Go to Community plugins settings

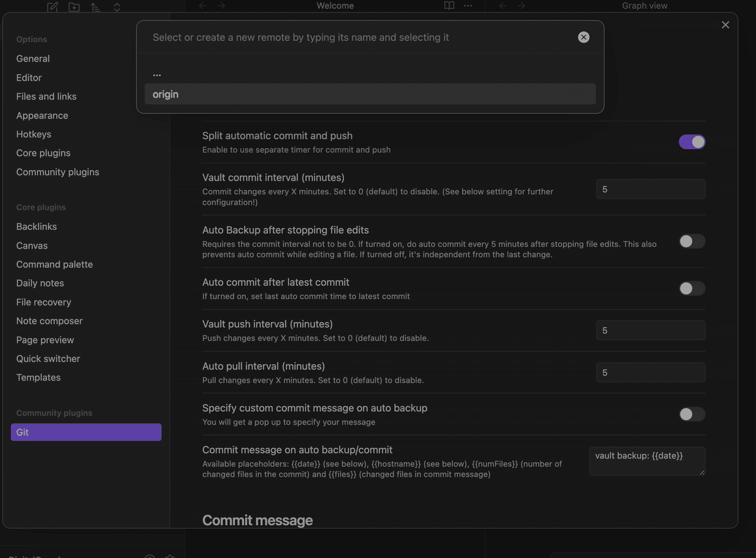pyautogui.click(x=58, y=172)
